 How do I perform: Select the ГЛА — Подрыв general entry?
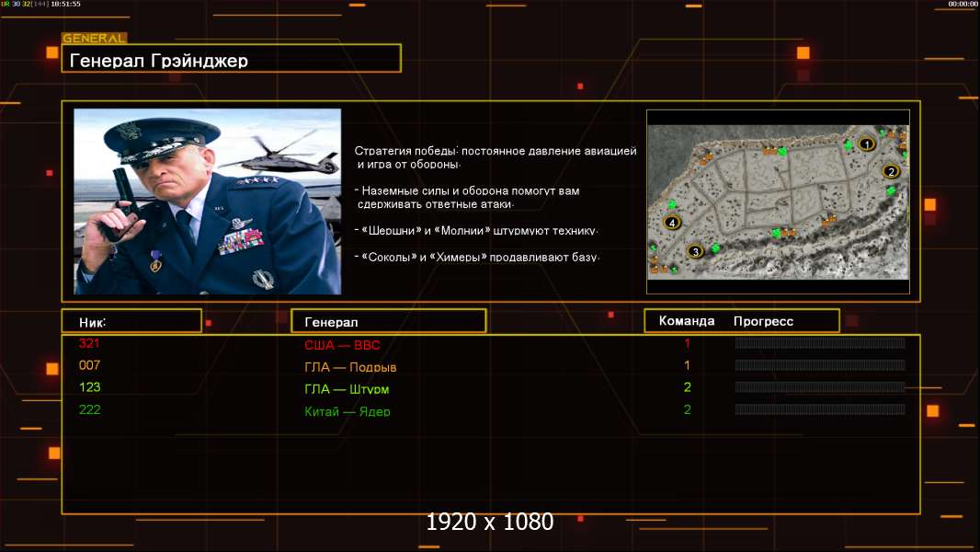click(x=350, y=367)
